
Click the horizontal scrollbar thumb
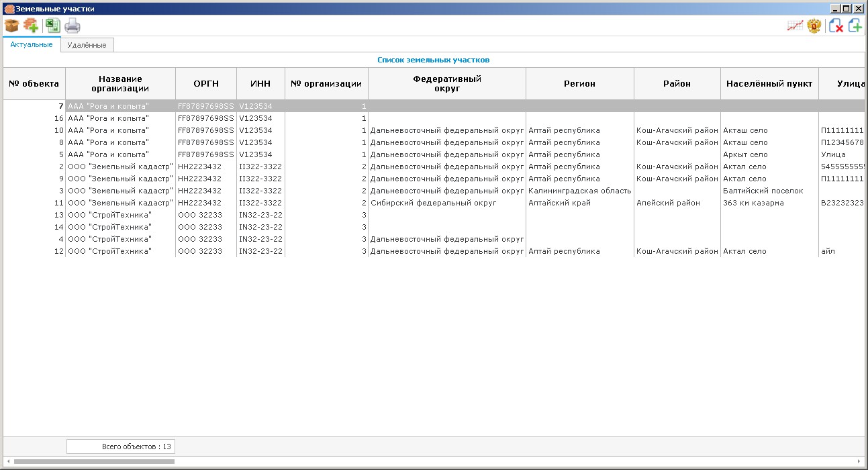(x=94, y=462)
